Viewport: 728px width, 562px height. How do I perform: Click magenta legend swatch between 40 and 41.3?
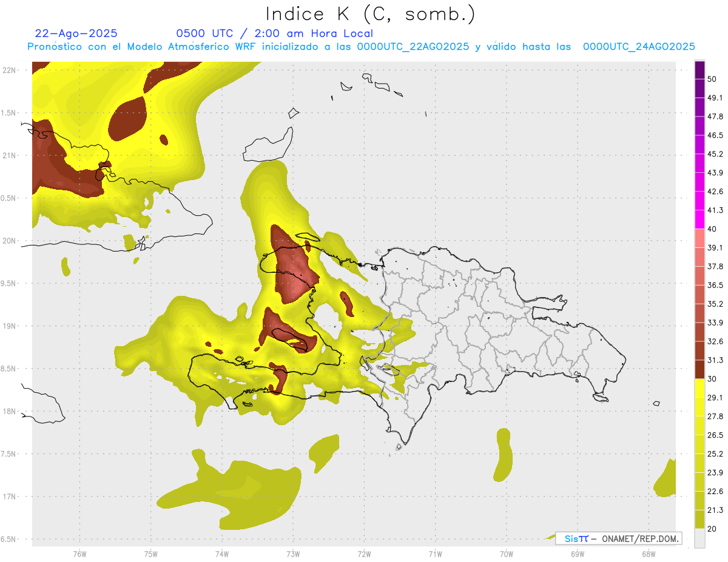[699, 219]
